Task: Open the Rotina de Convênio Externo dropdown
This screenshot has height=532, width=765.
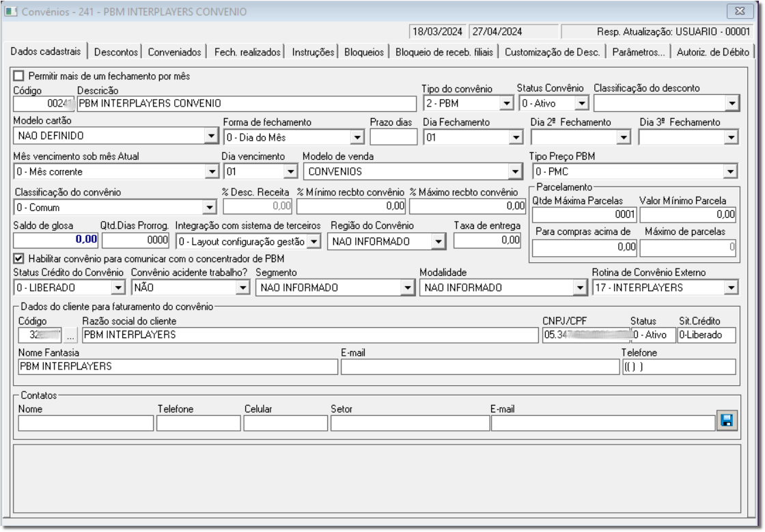Action: (x=731, y=288)
